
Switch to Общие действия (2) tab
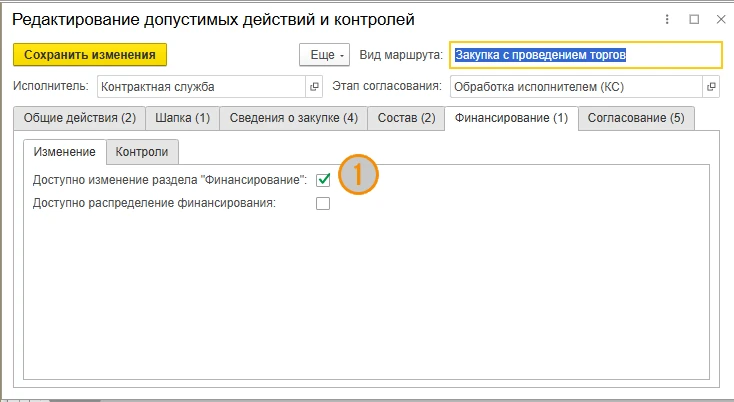pos(80,118)
